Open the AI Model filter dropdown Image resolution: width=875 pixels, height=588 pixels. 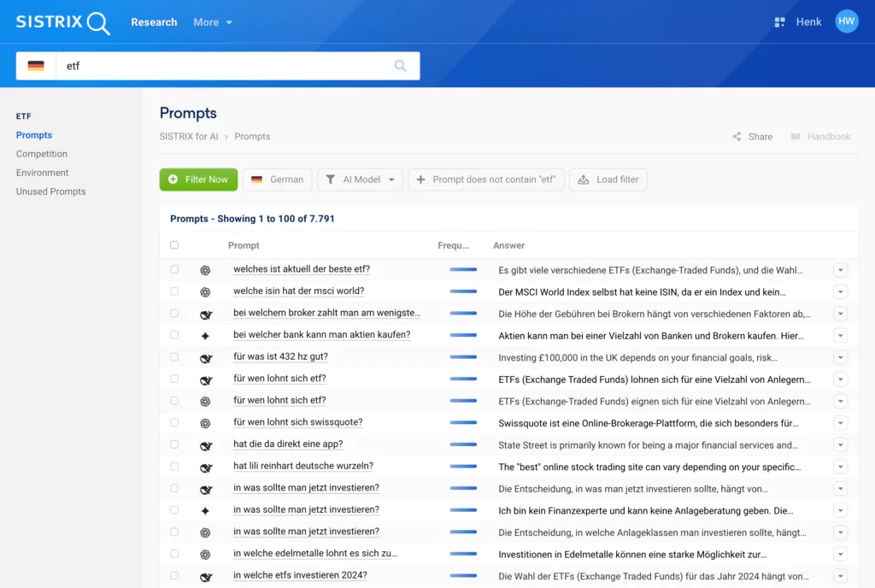click(360, 179)
